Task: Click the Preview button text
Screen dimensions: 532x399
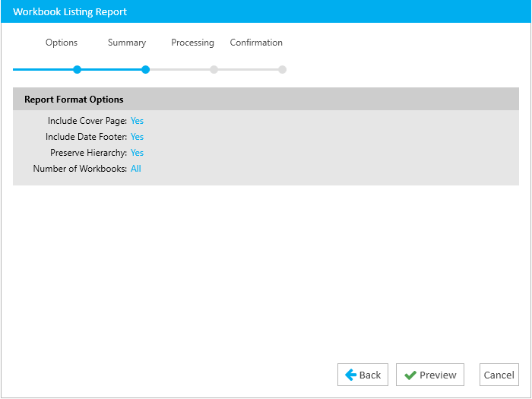Action: click(438, 375)
